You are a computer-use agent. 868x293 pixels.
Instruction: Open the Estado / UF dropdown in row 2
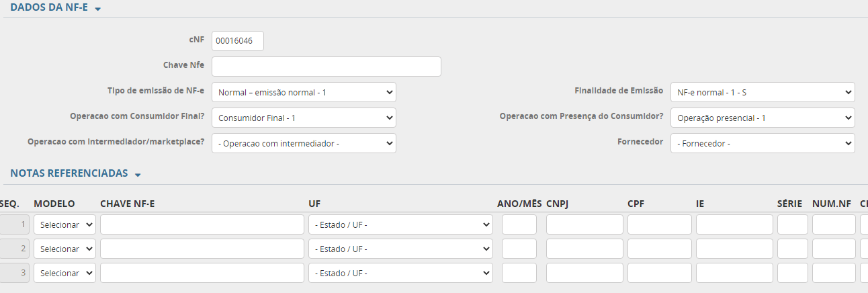click(x=400, y=249)
